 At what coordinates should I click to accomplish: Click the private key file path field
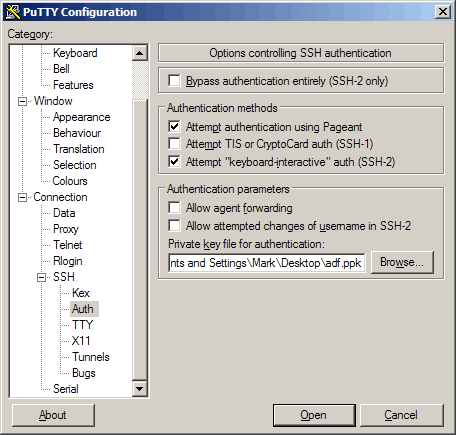pyautogui.click(x=267, y=263)
